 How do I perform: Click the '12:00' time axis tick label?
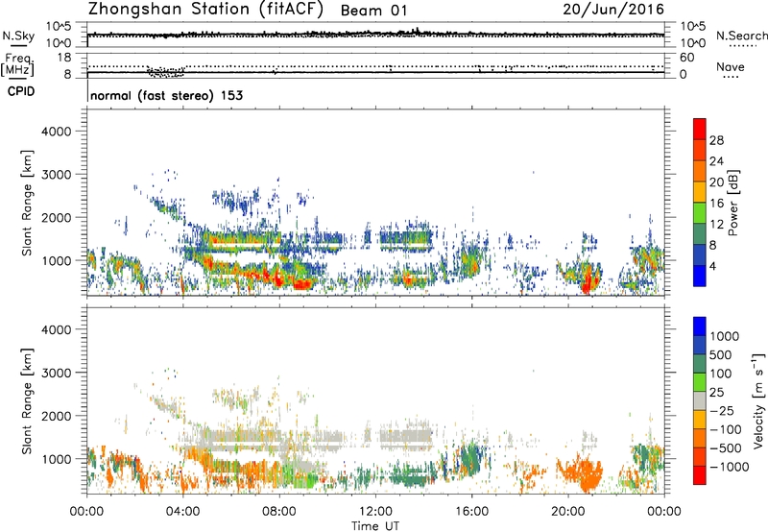(375, 512)
